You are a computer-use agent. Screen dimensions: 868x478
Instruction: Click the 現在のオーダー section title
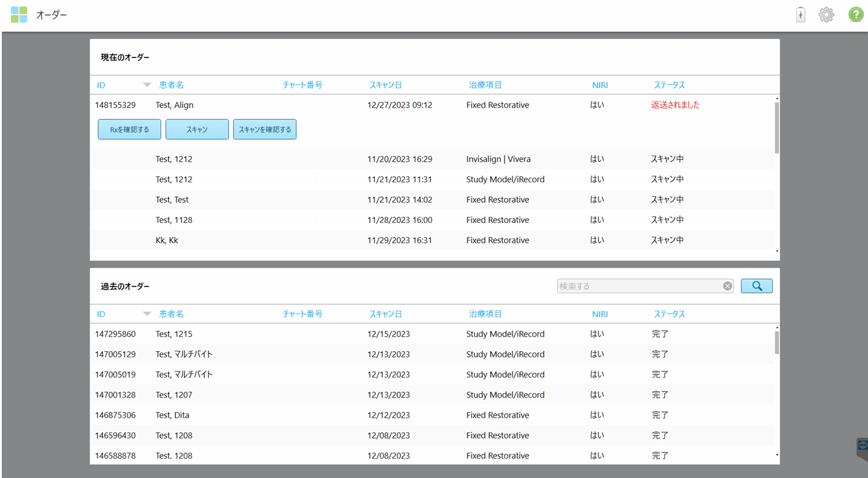125,58
